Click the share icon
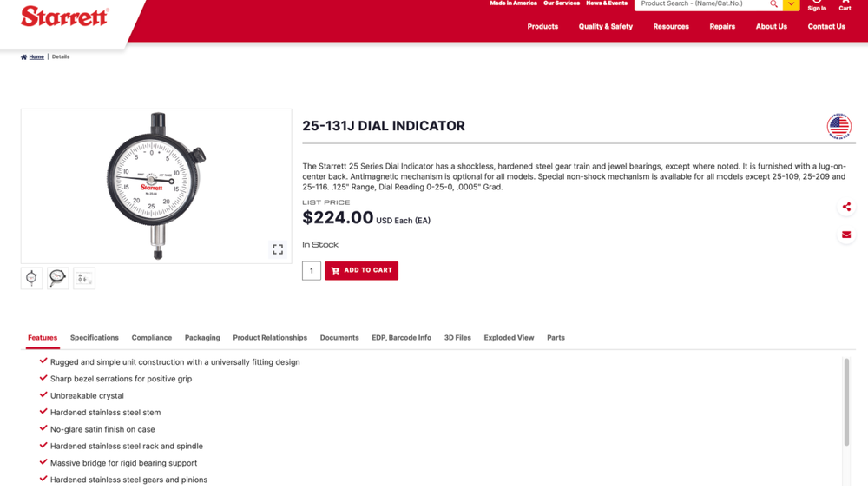868x503 pixels. pyautogui.click(x=846, y=207)
